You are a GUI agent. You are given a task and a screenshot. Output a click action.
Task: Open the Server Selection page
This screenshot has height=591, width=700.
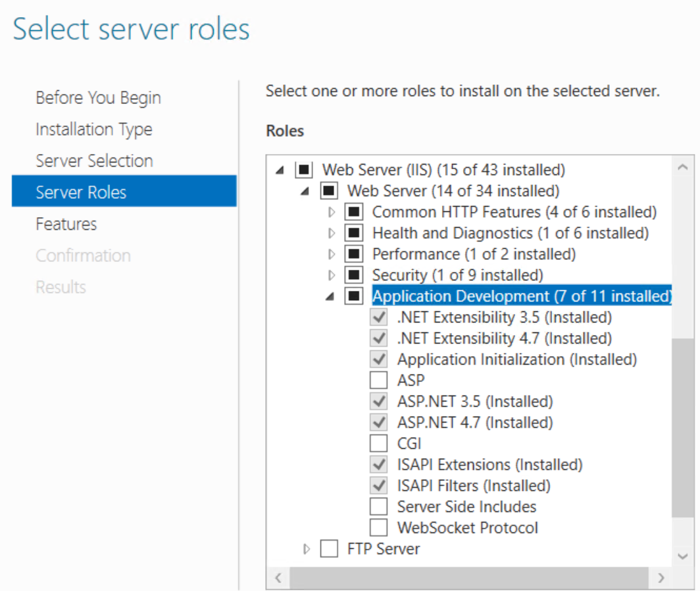point(93,161)
